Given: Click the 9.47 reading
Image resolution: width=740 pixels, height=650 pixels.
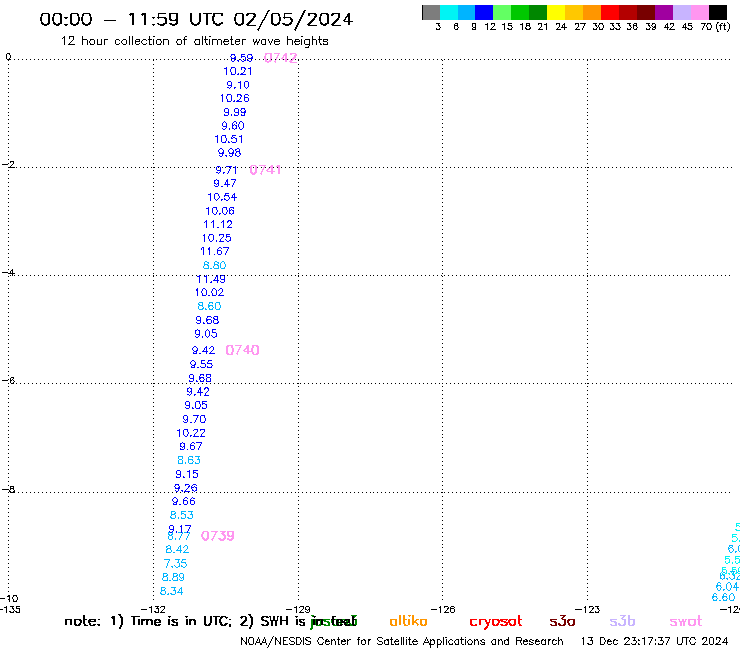Looking at the screenshot, I should 225,183.
